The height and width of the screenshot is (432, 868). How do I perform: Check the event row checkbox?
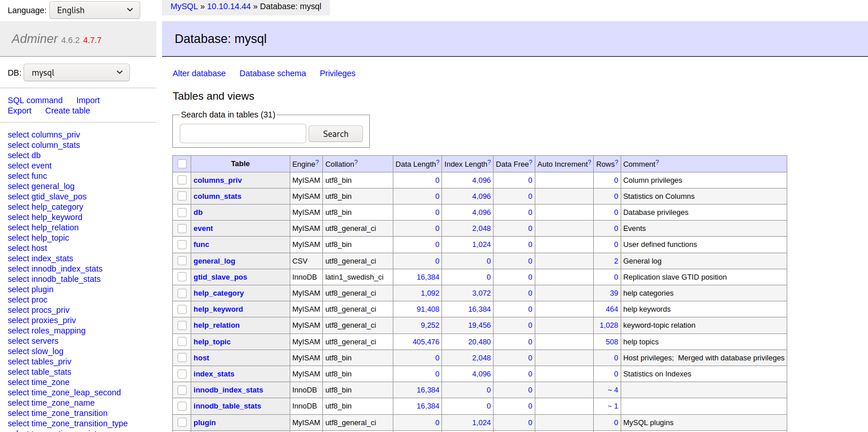coord(182,228)
